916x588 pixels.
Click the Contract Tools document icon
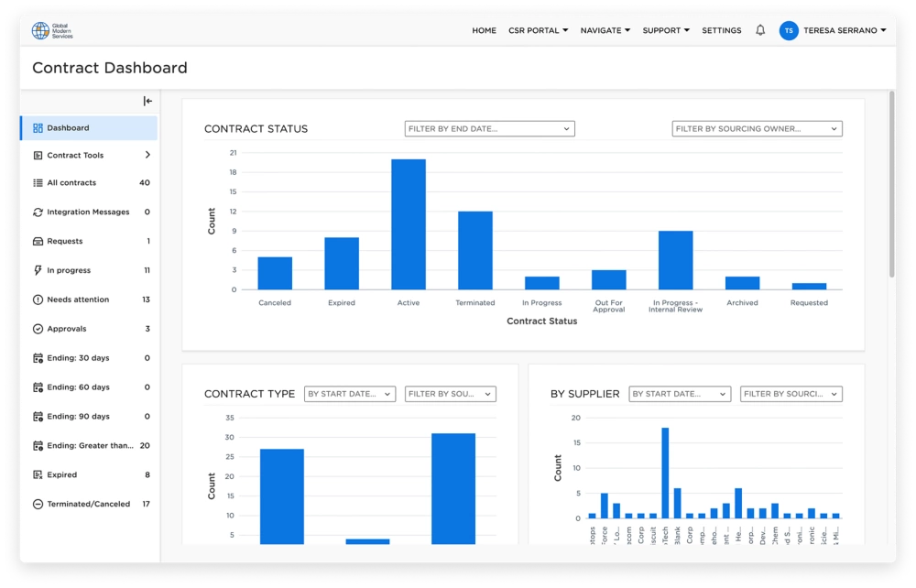37,154
